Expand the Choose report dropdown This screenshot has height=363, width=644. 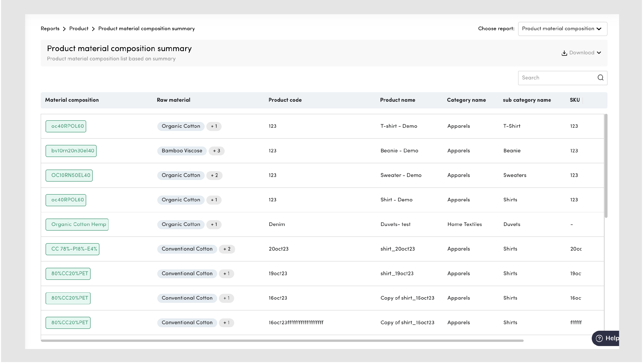(562, 29)
